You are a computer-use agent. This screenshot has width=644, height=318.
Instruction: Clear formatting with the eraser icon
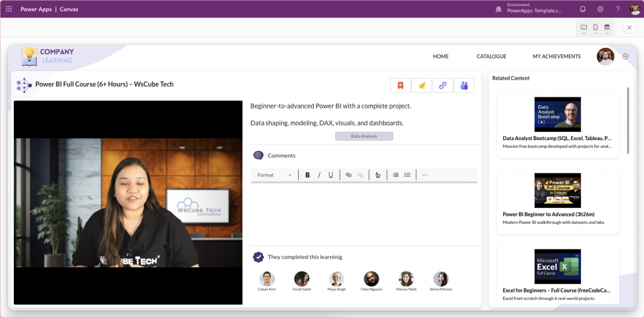click(378, 175)
